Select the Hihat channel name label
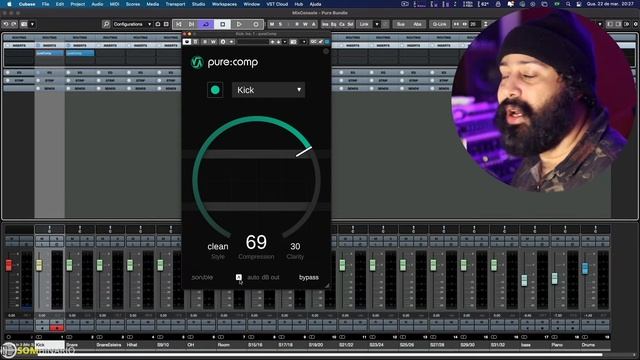 pos(132,345)
